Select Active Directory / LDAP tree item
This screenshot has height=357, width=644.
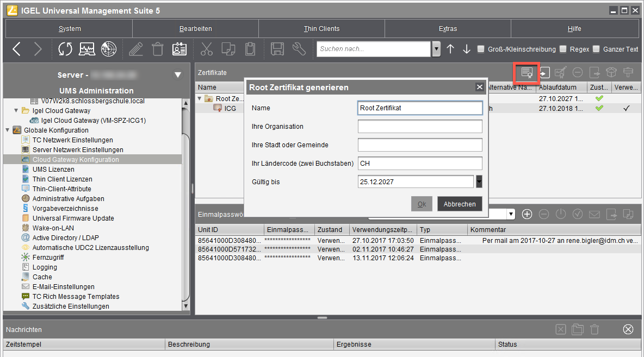(x=66, y=238)
